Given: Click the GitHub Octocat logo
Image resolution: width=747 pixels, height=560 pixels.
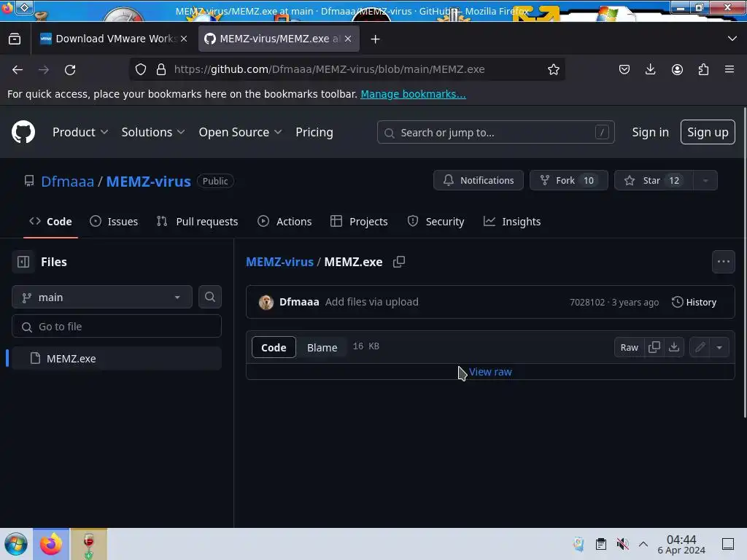Looking at the screenshot, I should [x=23, y=132].
